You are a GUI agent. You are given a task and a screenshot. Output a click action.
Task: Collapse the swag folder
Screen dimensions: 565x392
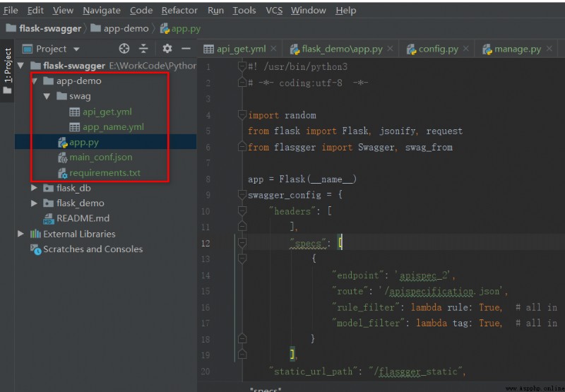pyautogui.click(x=47, y=96)
